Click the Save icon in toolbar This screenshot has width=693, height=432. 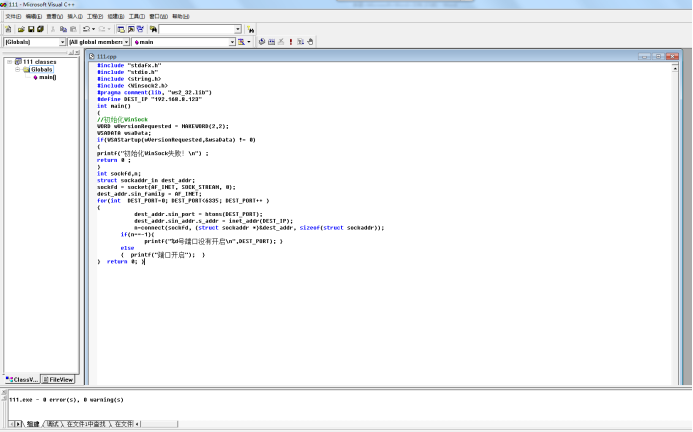coord(31,29)
